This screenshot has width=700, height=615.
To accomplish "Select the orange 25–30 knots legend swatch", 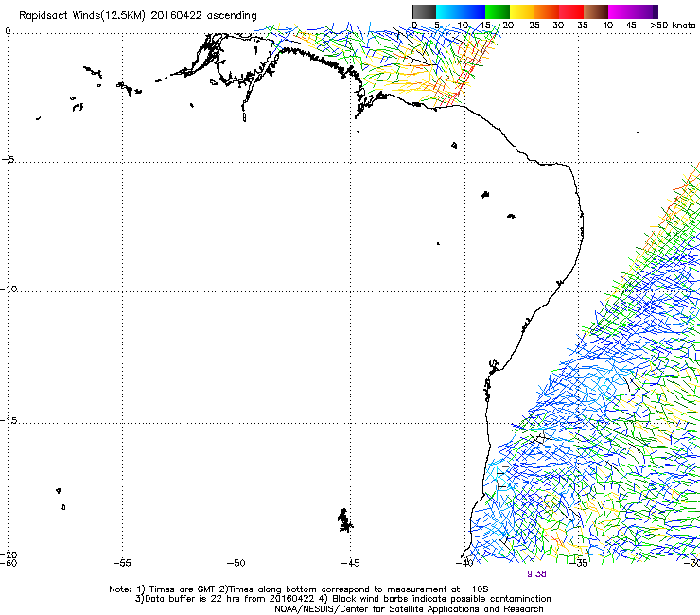I will tap(547, 11).
